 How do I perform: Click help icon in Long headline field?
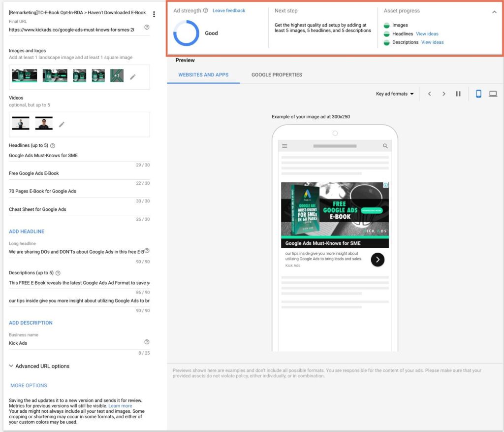point(147,251)
